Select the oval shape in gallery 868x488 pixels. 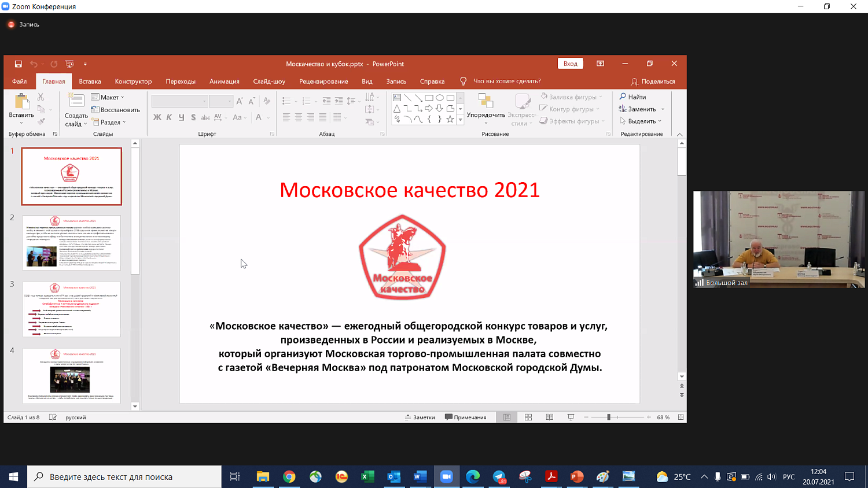pyautogui.click(x=440, y=98)
